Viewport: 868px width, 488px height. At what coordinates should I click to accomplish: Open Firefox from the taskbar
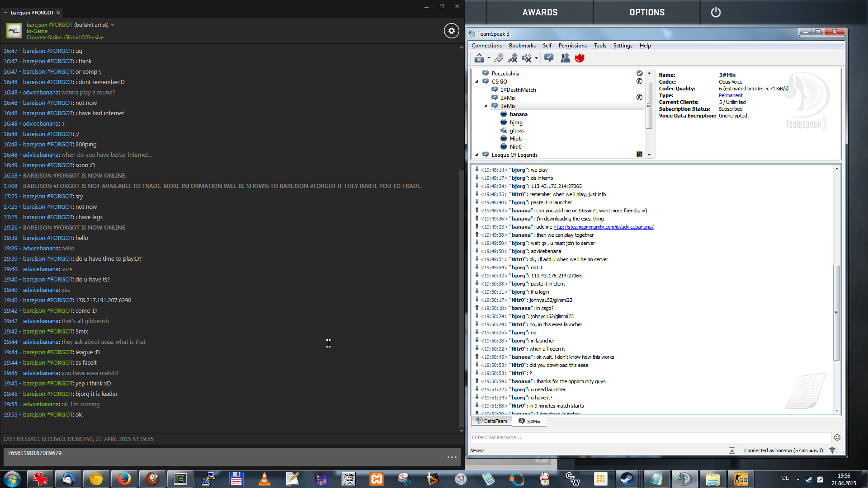tap(124, 479)
